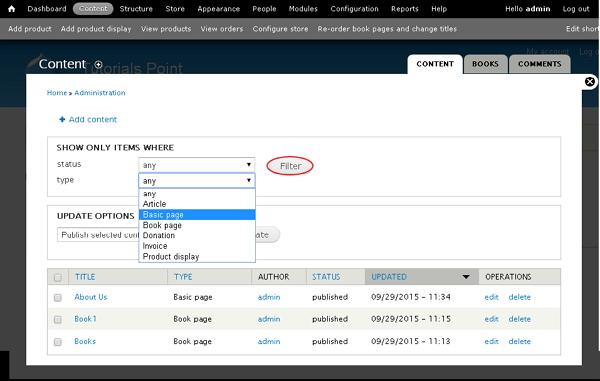The image size is (600, 381).
Task: Click View orders shortcut
Action: click(222, 29)
